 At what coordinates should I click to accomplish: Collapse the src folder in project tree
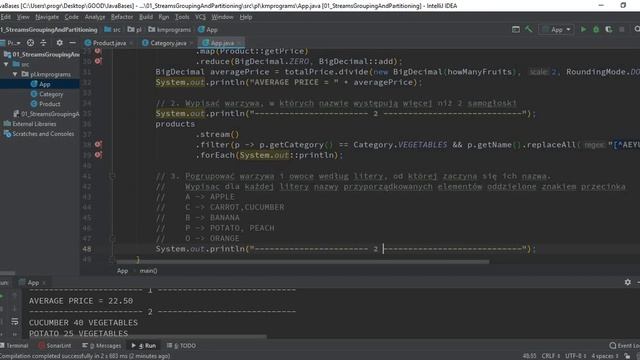coord(6,64)
